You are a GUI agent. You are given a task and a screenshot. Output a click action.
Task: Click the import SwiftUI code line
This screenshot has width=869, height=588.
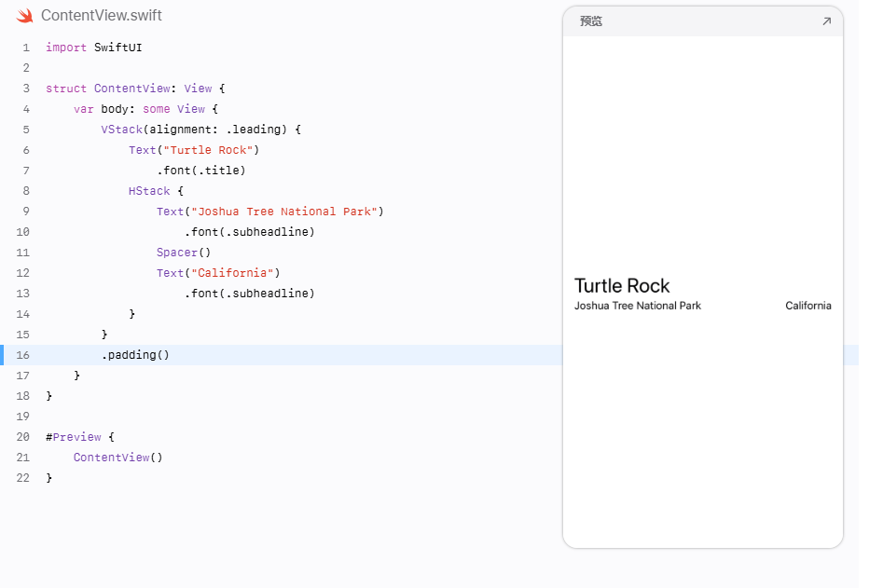click(x=93, y=48)
